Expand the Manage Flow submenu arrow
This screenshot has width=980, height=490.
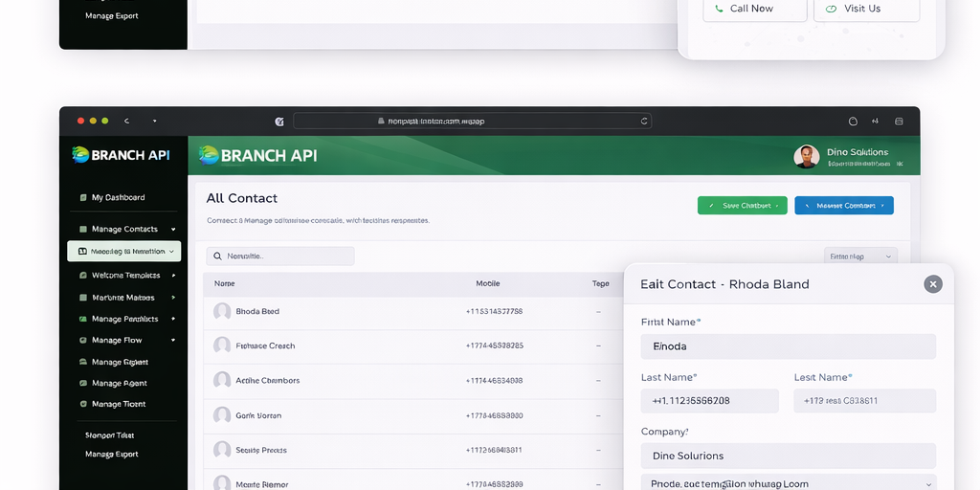pyautogui.click(x=173, y=341)
